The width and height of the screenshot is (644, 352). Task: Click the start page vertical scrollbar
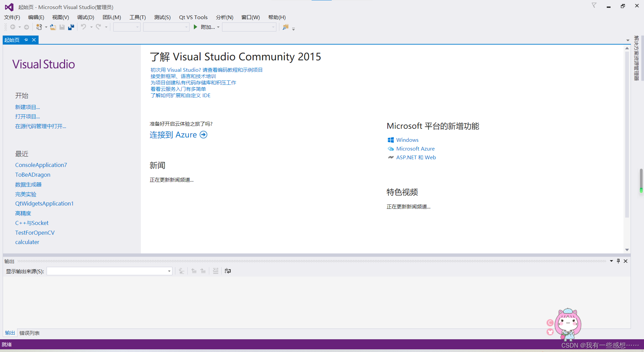click(627, 134)
